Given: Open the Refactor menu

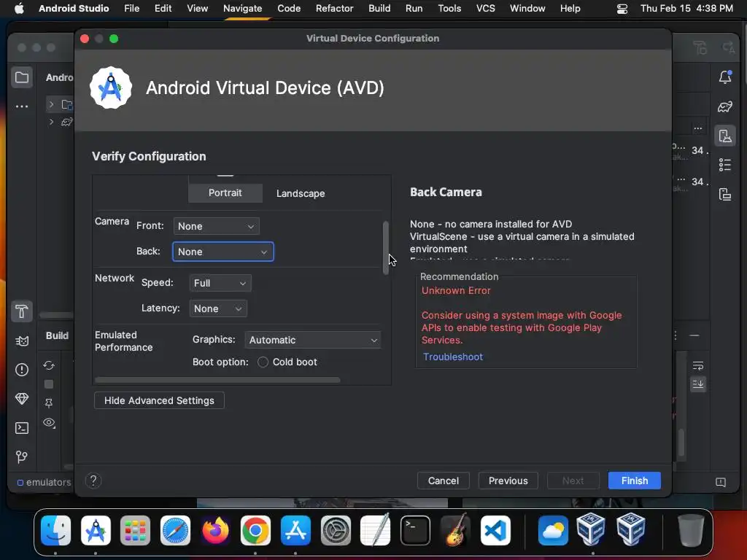Looking at the screenshot, I should [x=334, y=9].
